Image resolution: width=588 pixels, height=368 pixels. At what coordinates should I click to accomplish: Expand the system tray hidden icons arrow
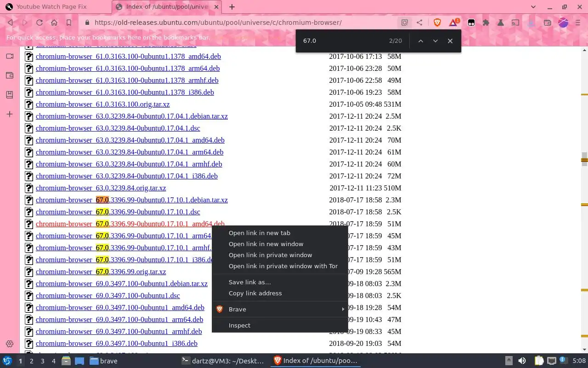[509, 361]
